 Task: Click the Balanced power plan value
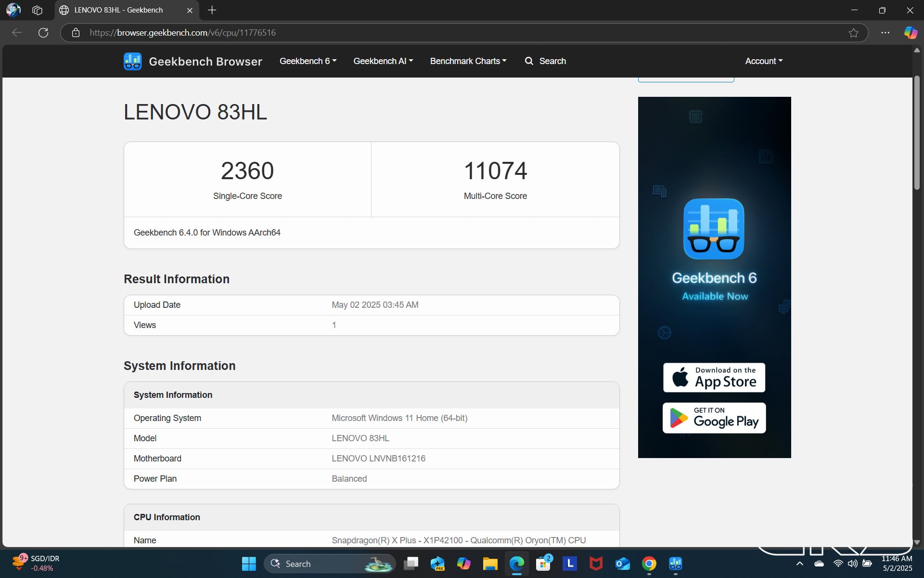pyautogui.click(x=349, y=479)
